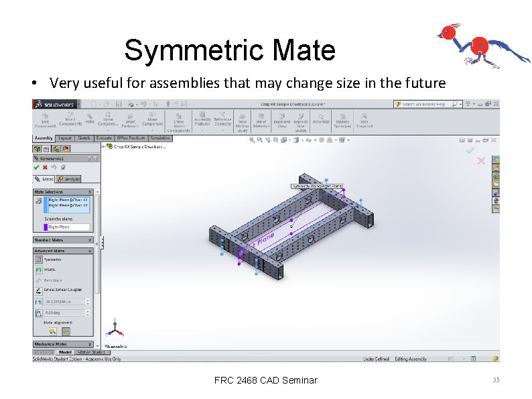Switch to the Office Products tab

[131, 138]
